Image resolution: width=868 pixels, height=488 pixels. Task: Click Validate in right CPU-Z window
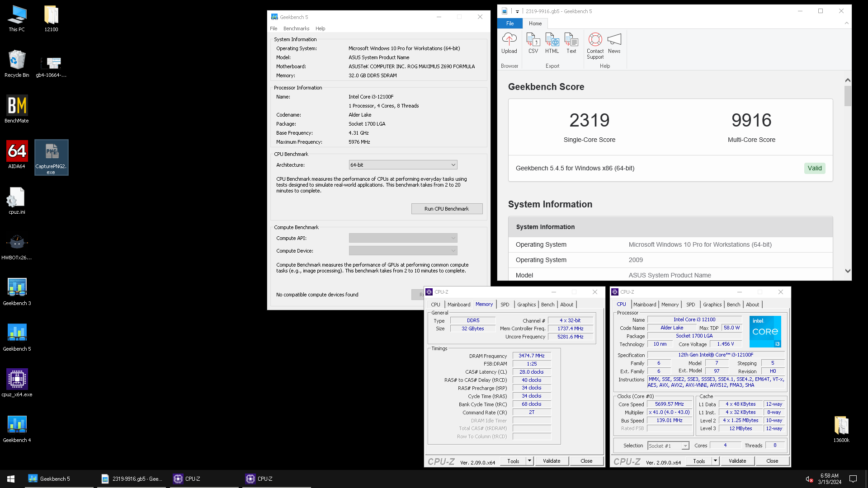(x=737, y=461)
